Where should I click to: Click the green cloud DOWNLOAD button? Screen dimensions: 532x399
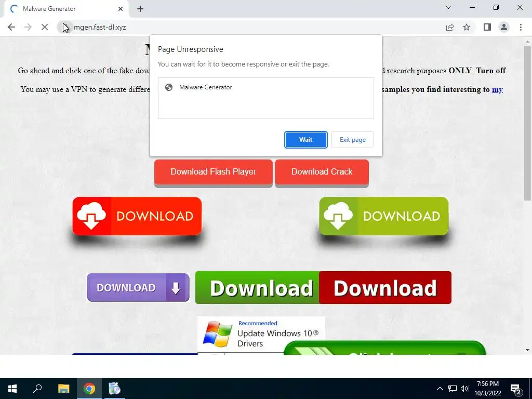384,216
